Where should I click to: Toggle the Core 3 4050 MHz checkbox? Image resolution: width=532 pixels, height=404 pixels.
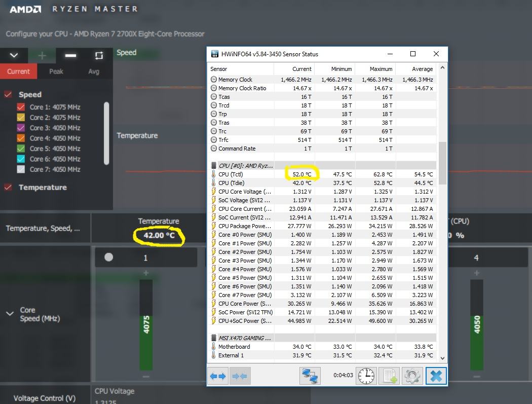click(21, 128)
